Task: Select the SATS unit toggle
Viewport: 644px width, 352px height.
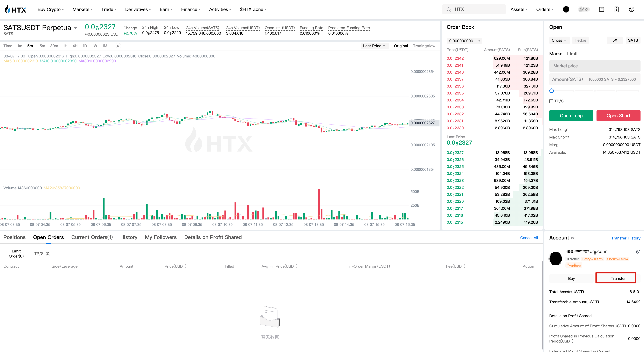Action: (633, 40)
